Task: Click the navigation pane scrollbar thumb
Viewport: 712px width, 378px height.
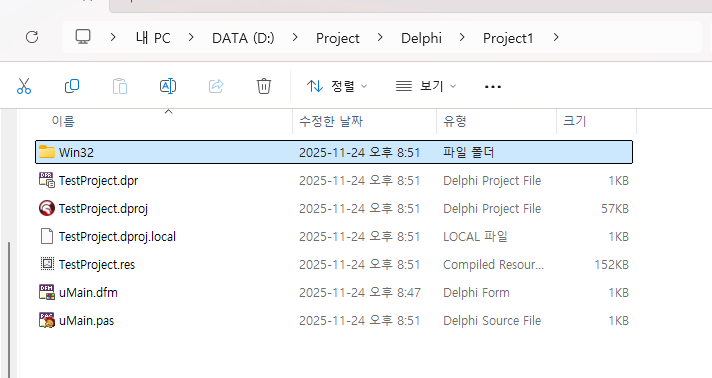Action: pyautogui.click(x=9, y=309)
